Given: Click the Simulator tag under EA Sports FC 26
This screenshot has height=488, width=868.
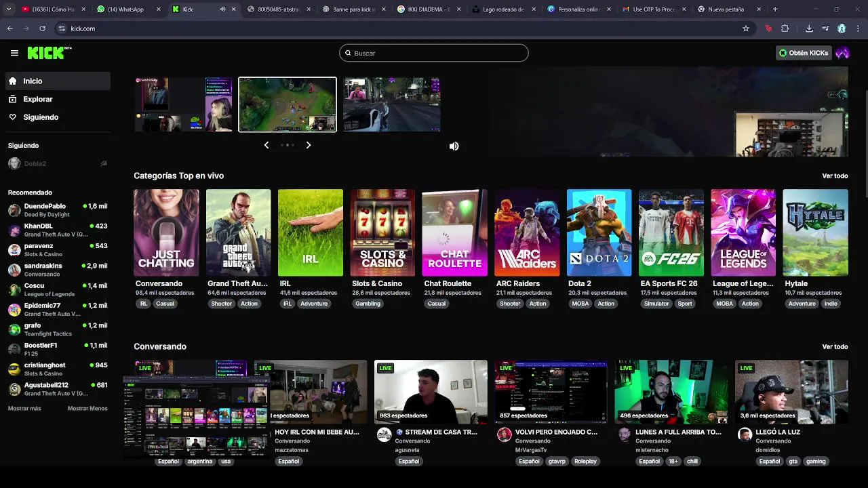Looking at the screenshot, I should [656, 304].
